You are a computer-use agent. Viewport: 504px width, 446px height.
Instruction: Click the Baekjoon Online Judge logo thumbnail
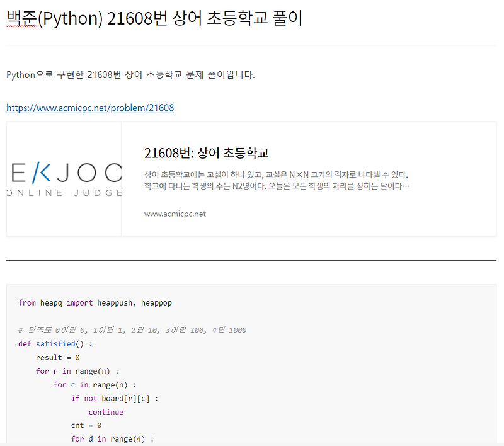pos(63,178)
